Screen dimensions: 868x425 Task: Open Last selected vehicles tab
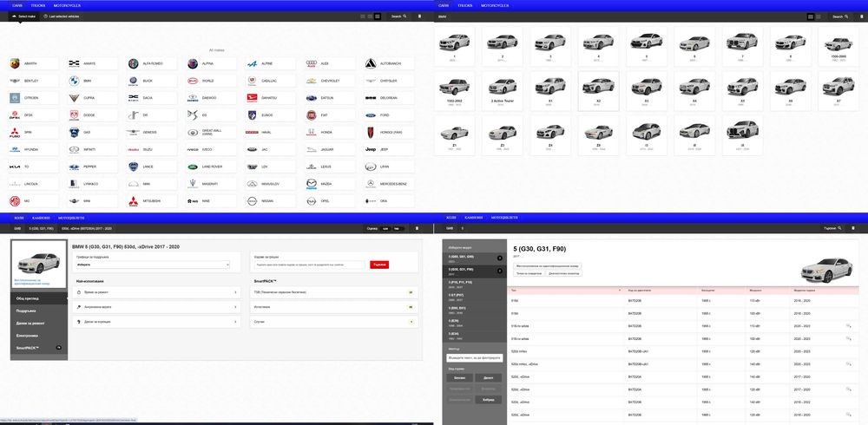tap(62, 16)
